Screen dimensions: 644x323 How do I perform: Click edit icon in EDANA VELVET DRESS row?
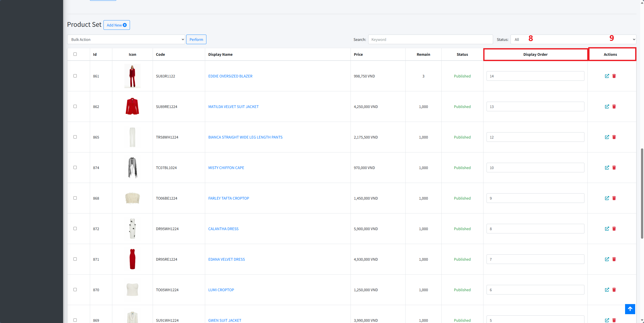pos(607,259)
